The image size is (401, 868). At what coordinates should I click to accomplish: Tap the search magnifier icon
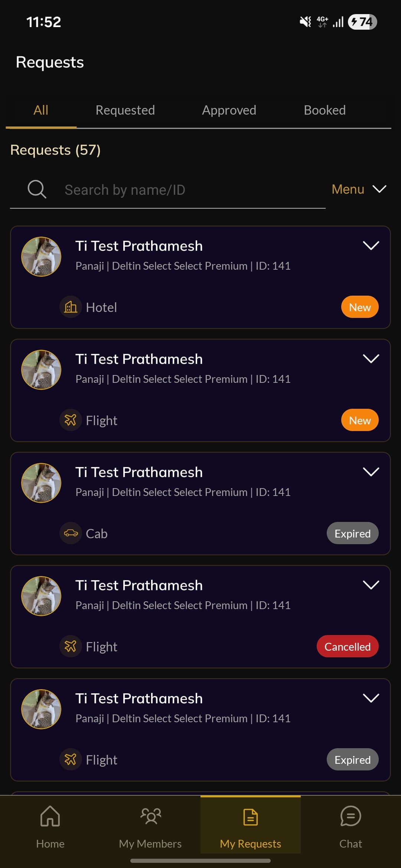click(37, 190)
